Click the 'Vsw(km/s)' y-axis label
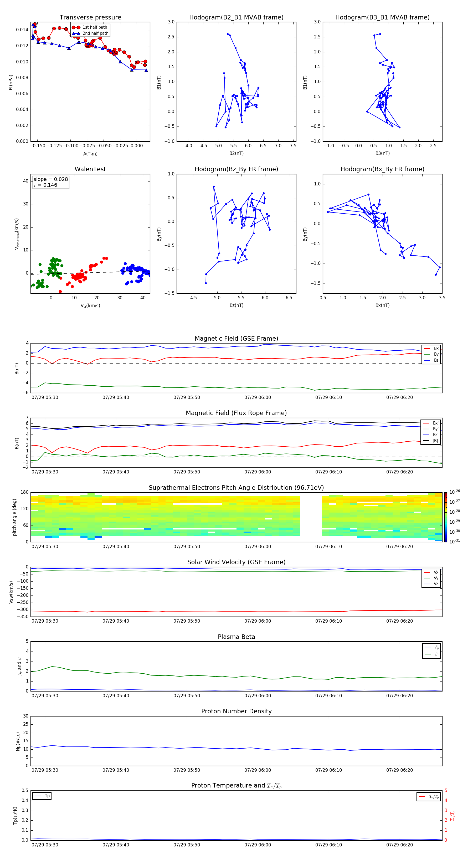Screen dimensions: 473x868 click(x=11, y=592)
